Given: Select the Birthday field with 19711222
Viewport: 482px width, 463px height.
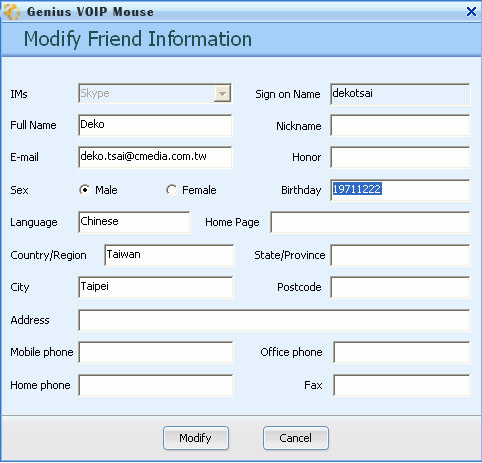Looking at the screenshot, I should tap(400, 190).
